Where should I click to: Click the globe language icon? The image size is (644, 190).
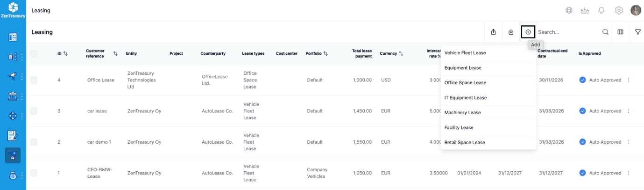[569, 10]
